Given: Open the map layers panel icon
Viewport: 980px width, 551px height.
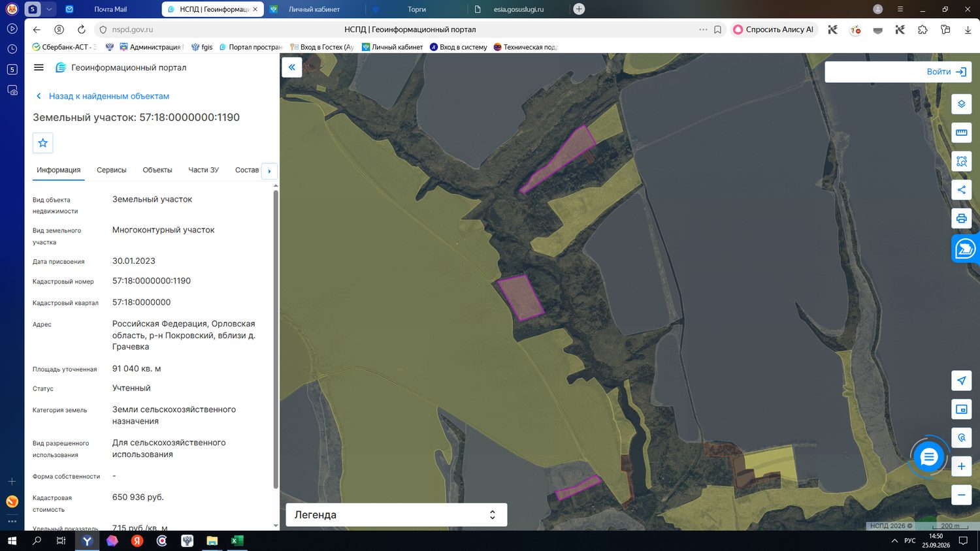Looking at the screenshot, I should pos(961,104).
